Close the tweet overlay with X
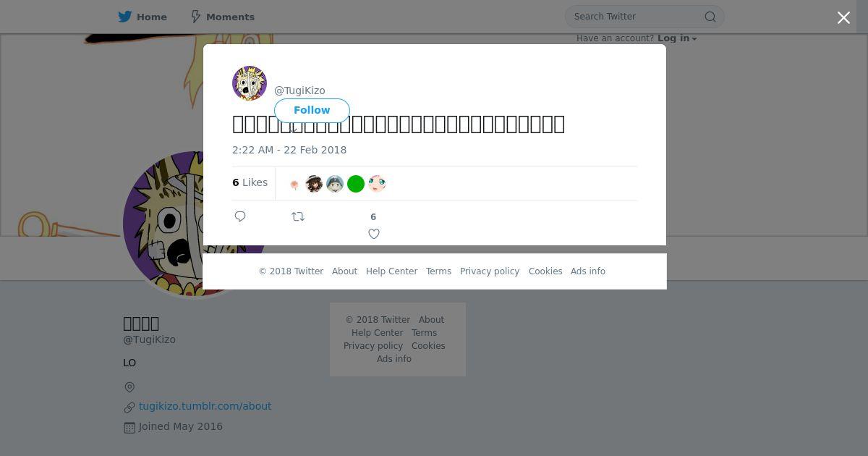This screenshot has width=868, height=456. point(843,18)
